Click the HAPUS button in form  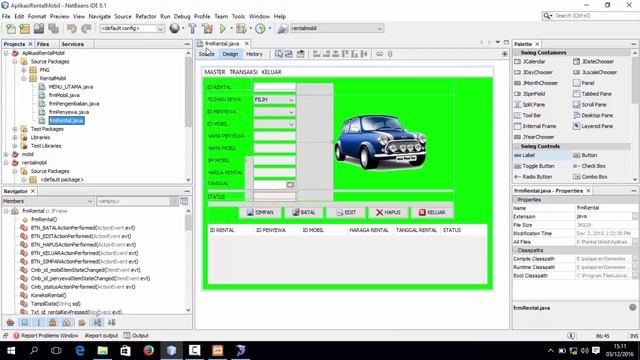(x=388, y=212)
